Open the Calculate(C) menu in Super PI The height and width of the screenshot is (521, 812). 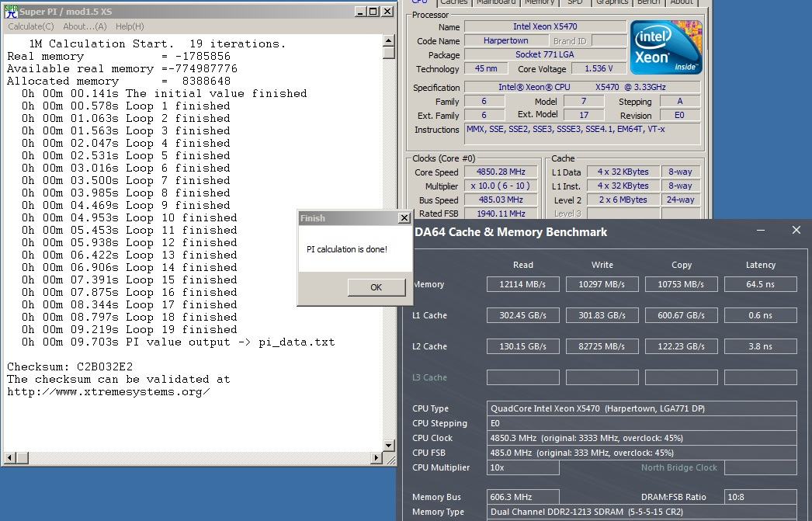pyautogui.click(x=30, y=26)
